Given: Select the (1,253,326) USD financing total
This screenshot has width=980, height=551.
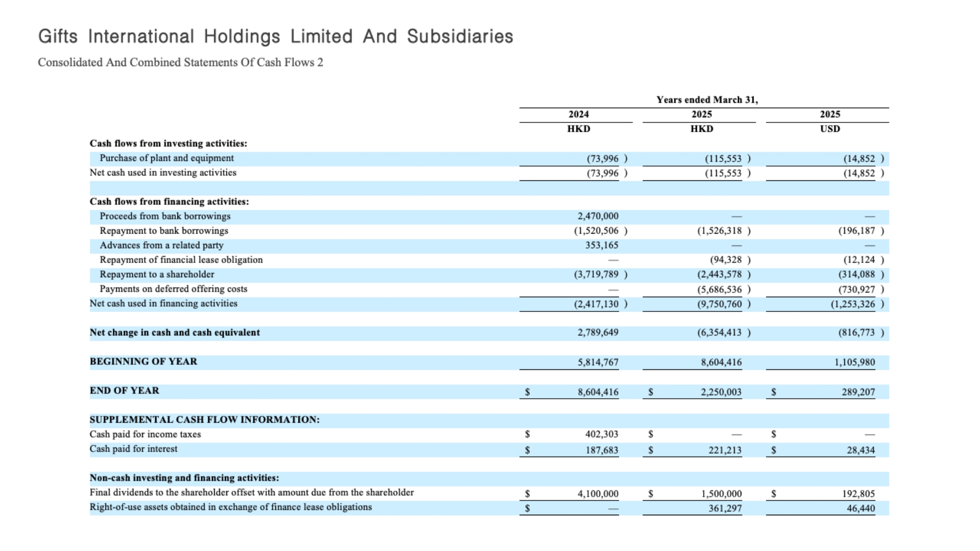Looking at the screenshot, I should (x=857, y=304).
